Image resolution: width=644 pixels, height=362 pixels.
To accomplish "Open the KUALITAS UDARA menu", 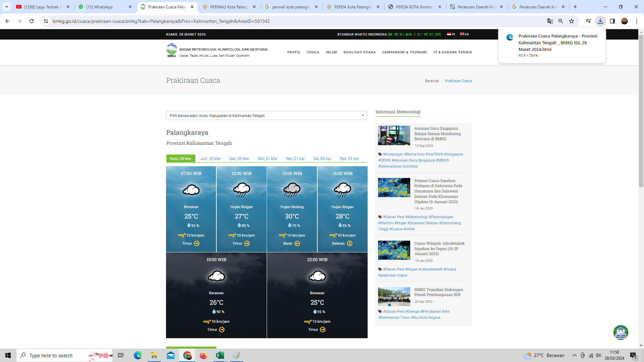I will coord(359,52).
